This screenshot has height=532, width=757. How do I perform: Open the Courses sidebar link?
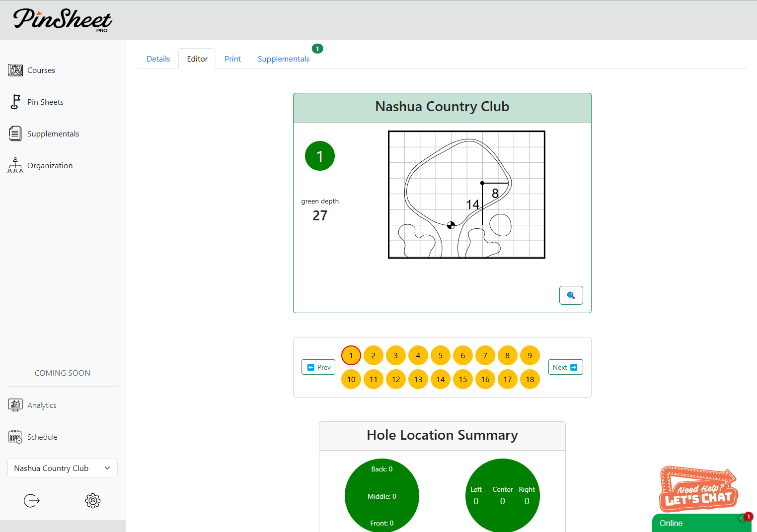pos(41,70)
